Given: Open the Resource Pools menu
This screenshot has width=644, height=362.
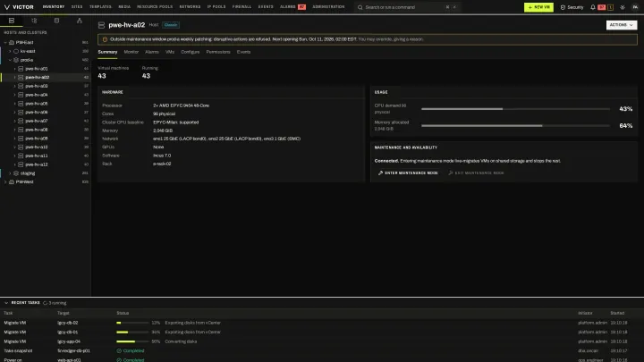Looking at the screenshot, I should (155, 7).
